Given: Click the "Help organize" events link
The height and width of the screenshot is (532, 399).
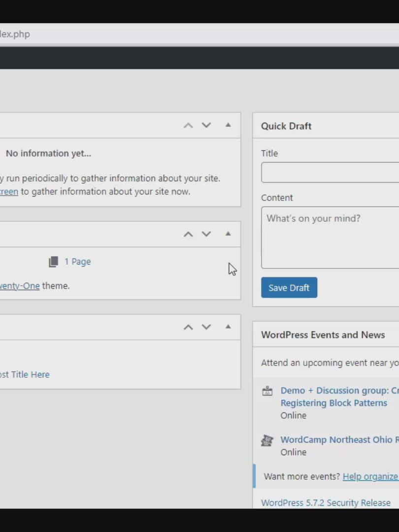Looking at the screenshot, I should (370, 476).
